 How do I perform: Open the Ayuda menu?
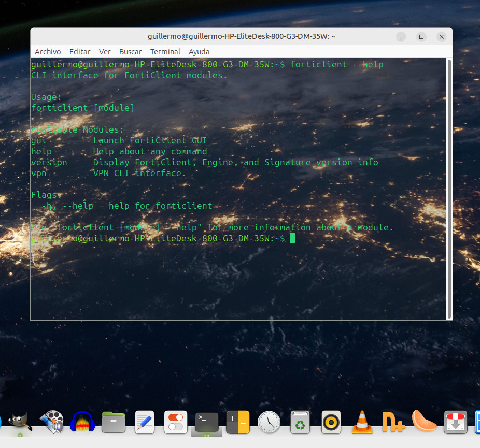pyautogui.click(x=199, y=52)
